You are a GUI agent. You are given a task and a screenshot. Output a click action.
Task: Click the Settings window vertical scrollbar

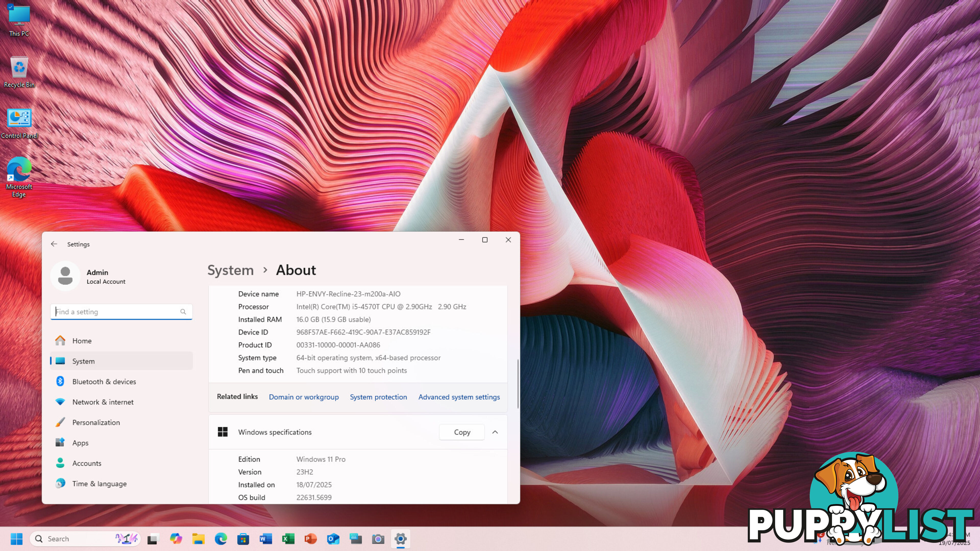(517, 384)
